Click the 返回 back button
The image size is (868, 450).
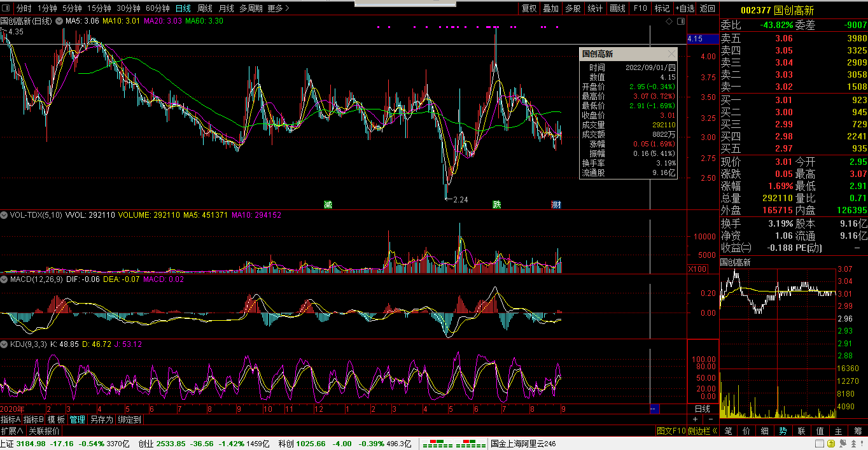(708, 8)
